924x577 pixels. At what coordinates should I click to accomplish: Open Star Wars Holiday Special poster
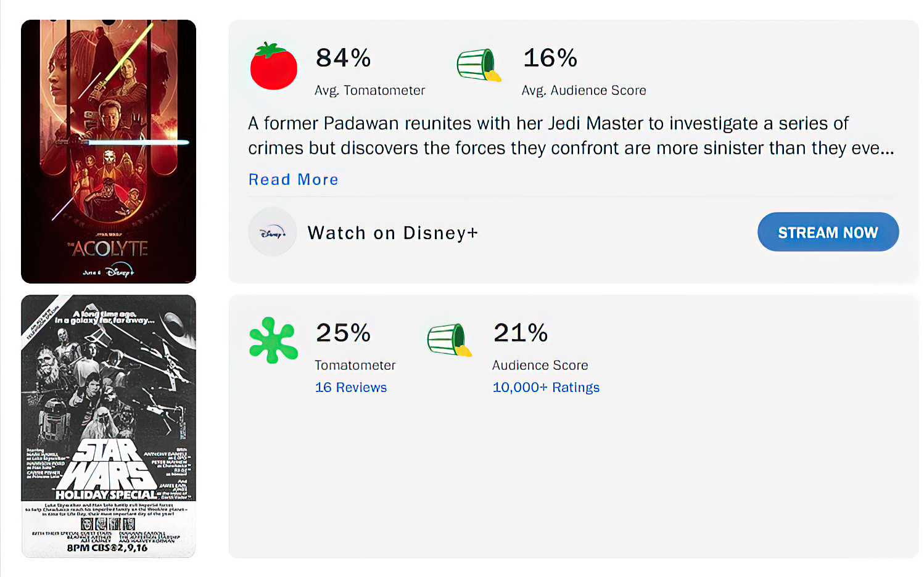(x=109, y=426)
